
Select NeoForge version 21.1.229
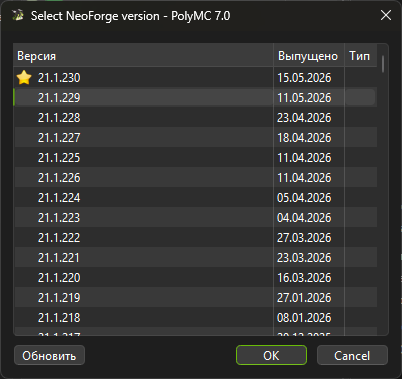coord(195,97)
